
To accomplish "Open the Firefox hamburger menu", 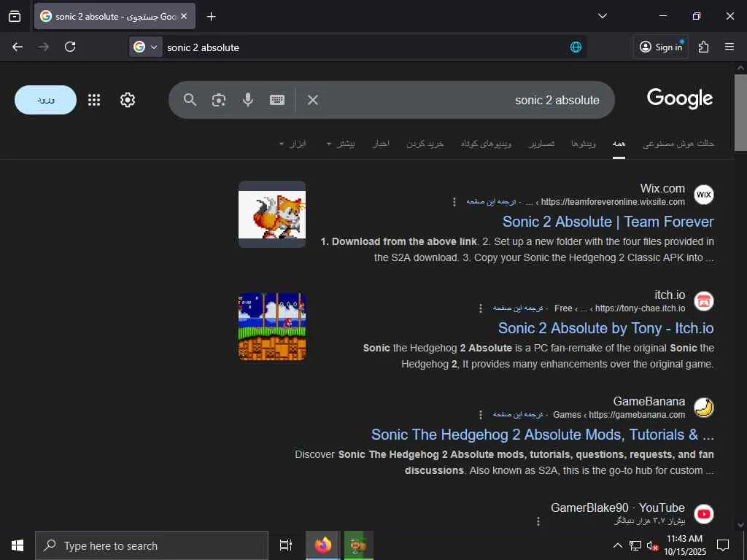I will (x=729, y=47).
